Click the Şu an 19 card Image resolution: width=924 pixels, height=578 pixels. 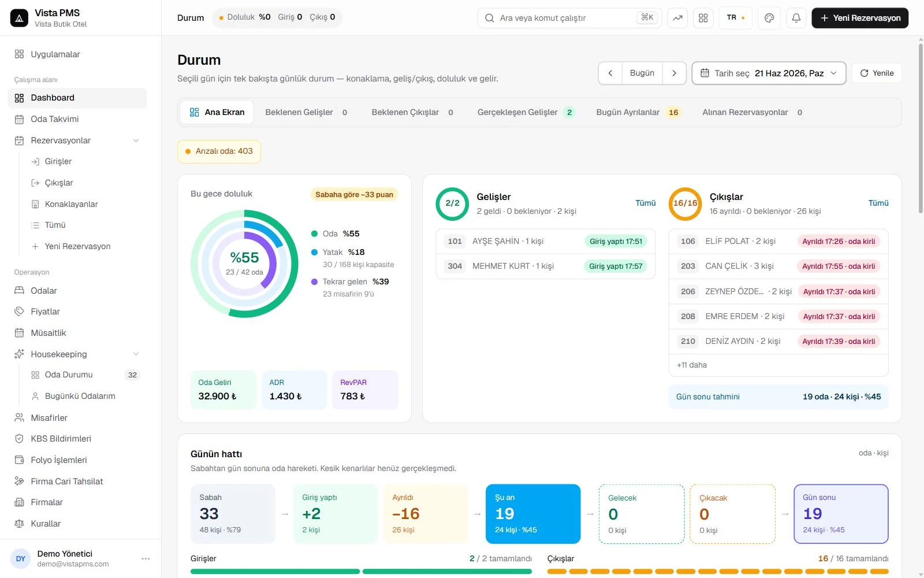(533, 514)
